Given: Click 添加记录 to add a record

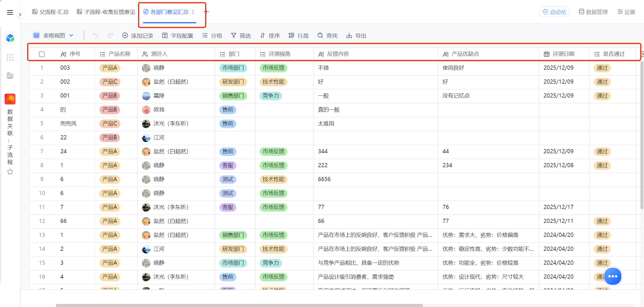Looking at the screenshot, I should click(138, 36).
